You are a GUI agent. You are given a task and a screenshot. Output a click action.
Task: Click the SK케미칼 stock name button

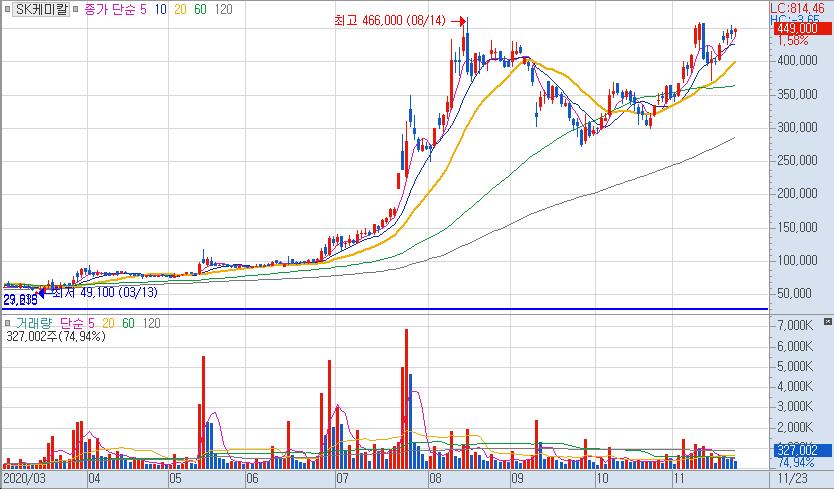41,9
